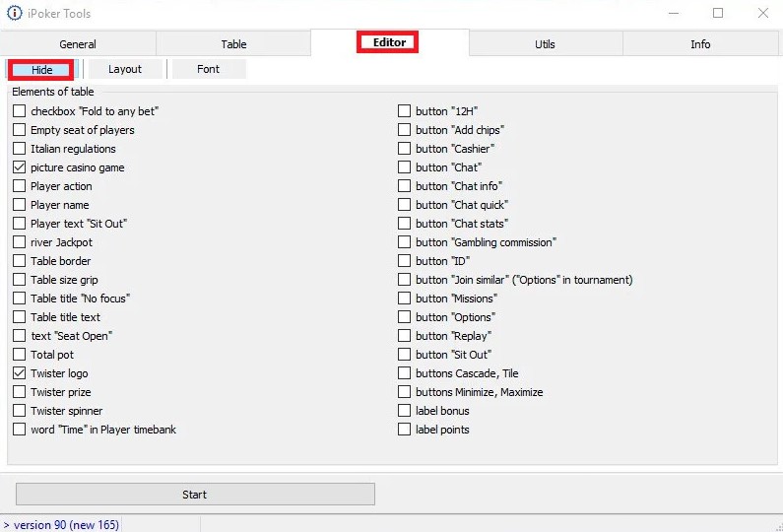783x532 pixels.
Task: Select the Utils tab
Action: [x=545, y=44]
